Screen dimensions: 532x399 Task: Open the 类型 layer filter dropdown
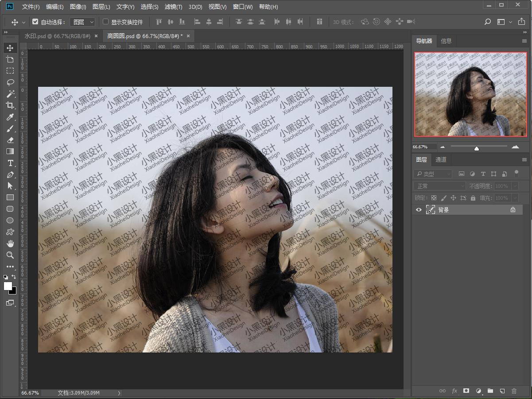[x=433, y=174]
